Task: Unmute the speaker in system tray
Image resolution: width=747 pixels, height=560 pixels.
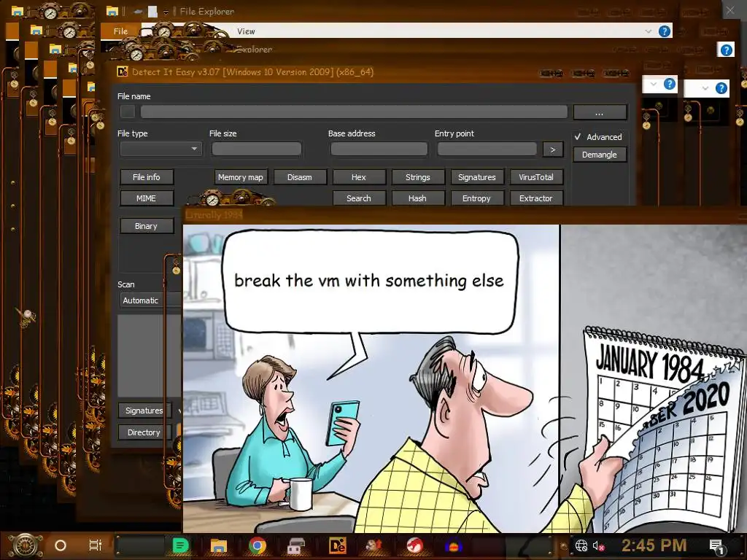Action: (598, 545)
